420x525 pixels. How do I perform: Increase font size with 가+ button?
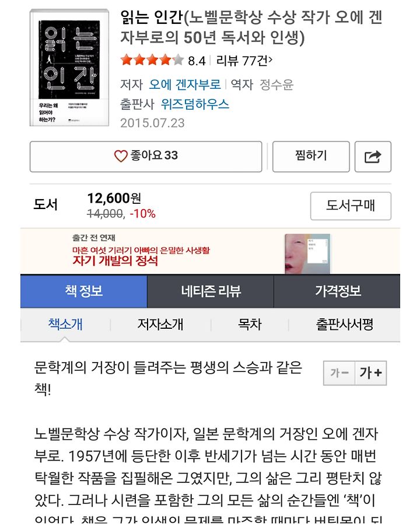pyautogui.click(x=371, y=373)
